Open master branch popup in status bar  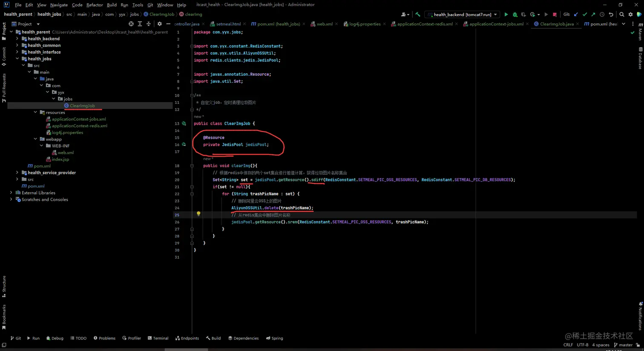(x=623, y=345)
